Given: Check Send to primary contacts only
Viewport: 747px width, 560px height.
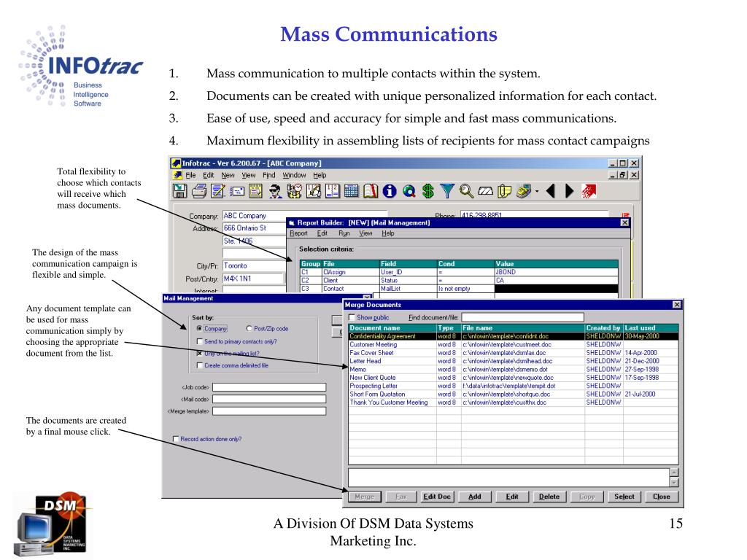Looking at the screenshot, I should (200, 341).
